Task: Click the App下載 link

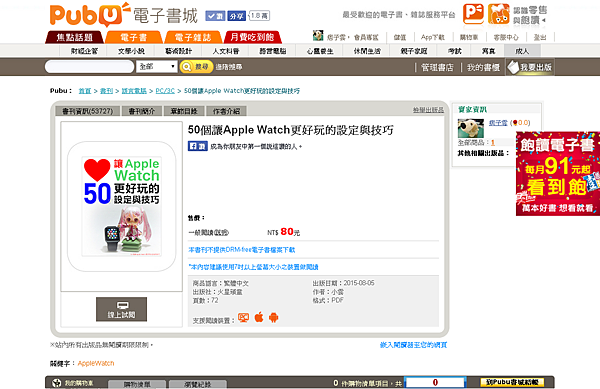Action: (433, 37)
